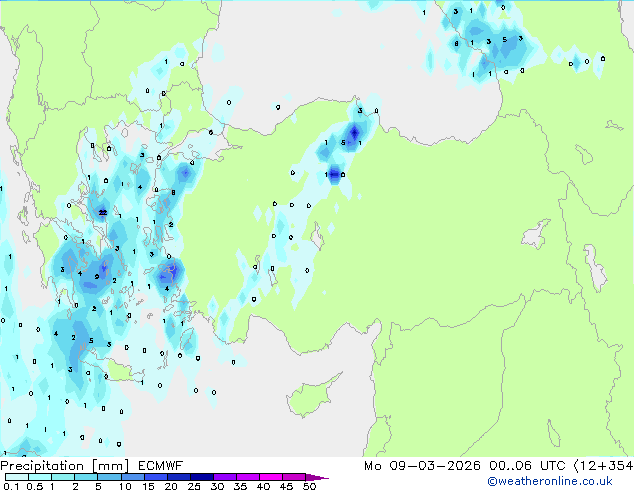The height and width of the screenshot is (490, 634).
Task: Pick the 40–45 mm magenta legend color
Action: [x=271, y=477]
